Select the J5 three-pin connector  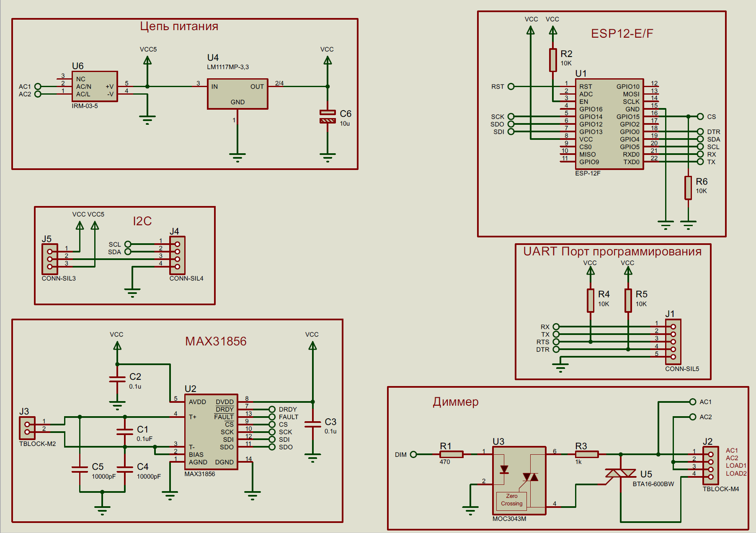50,259
